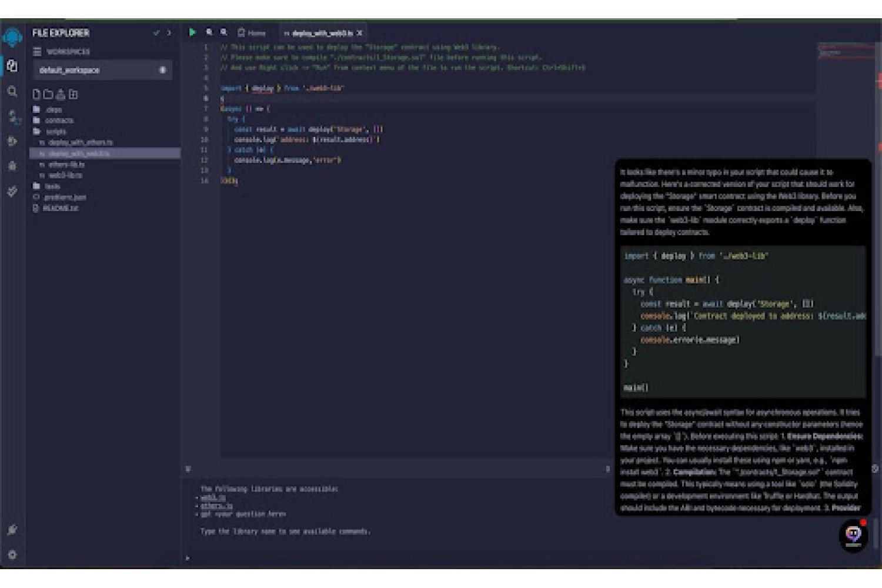Collapse File Explorer panel with arrow
The height and width of the screenshot is (588, 882).
(x=169, y=33)
